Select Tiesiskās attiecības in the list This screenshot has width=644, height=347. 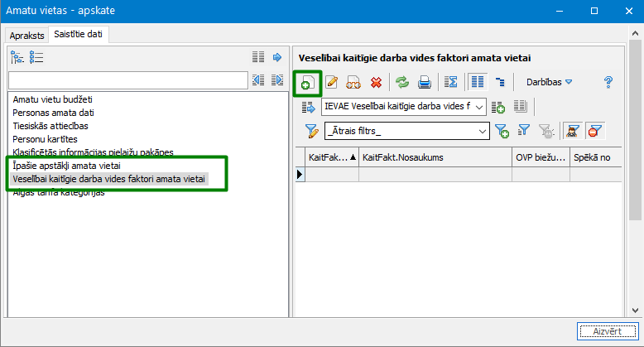[50, 126]
